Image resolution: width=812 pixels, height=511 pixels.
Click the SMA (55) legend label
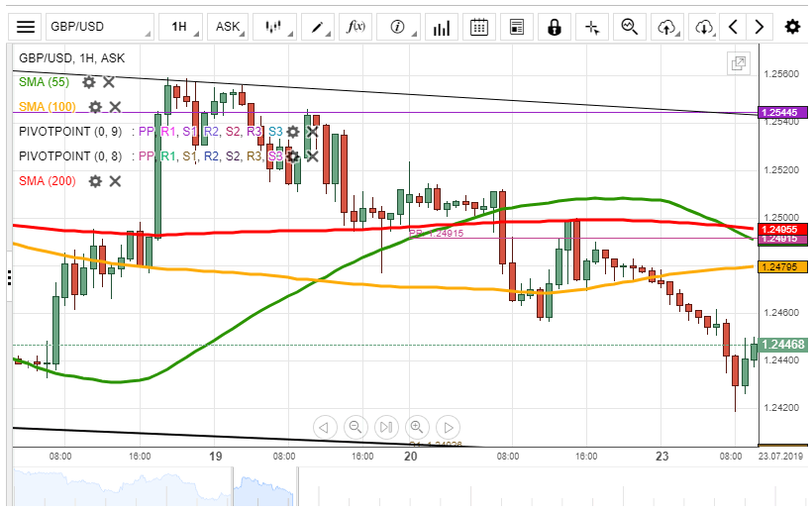click(x=44, y=82)
